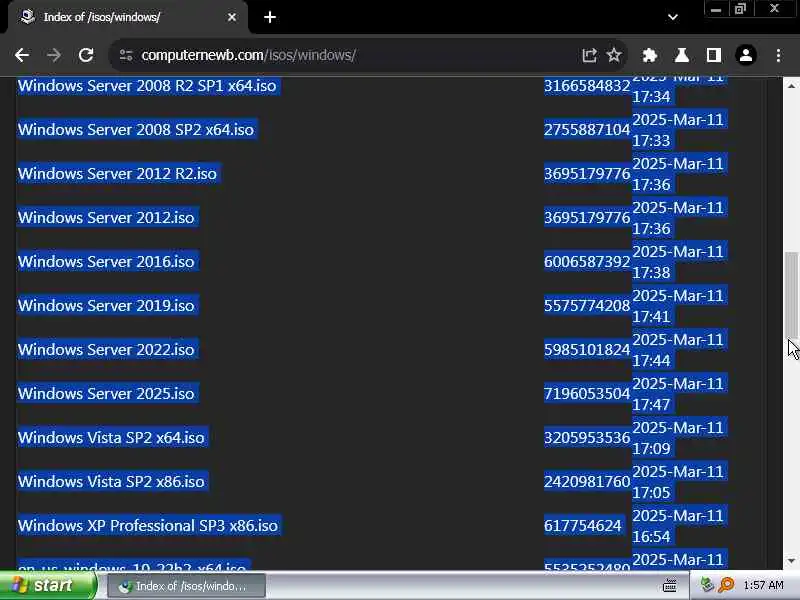This screenshot has height=600, width=800.
Task: Open Chrome three-dot menu
Action: click(x=778, y=55)
